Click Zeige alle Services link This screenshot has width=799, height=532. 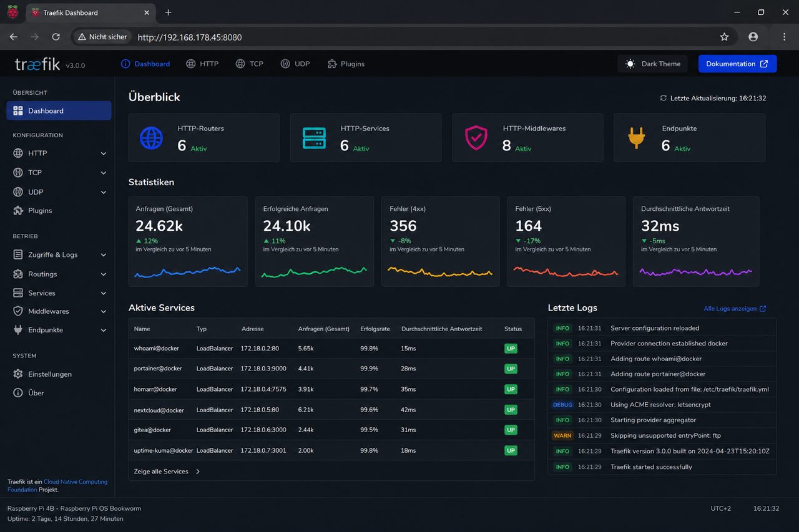tap(167, 472)
